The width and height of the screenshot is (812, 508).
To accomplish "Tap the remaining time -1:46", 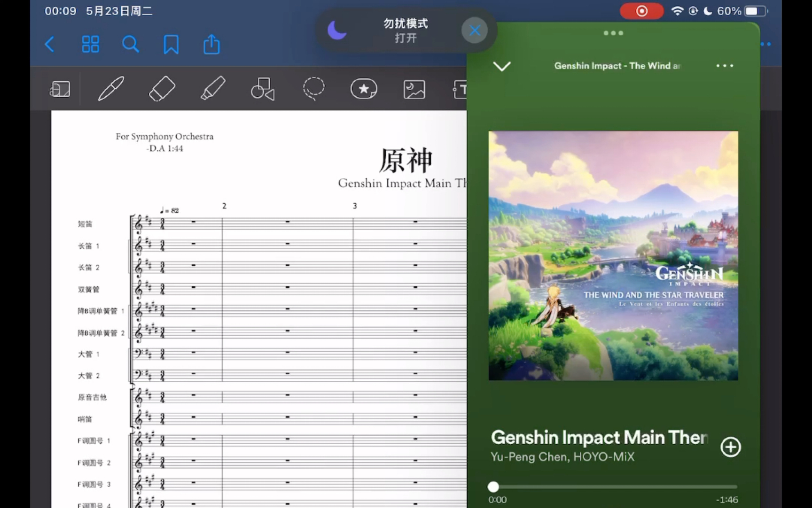I will [x=727, y=500].
